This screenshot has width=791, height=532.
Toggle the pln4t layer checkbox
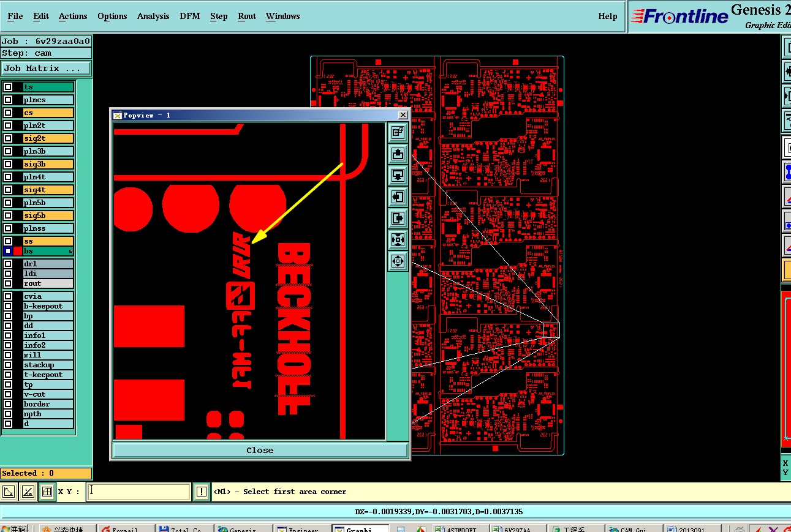pos(8,177)
